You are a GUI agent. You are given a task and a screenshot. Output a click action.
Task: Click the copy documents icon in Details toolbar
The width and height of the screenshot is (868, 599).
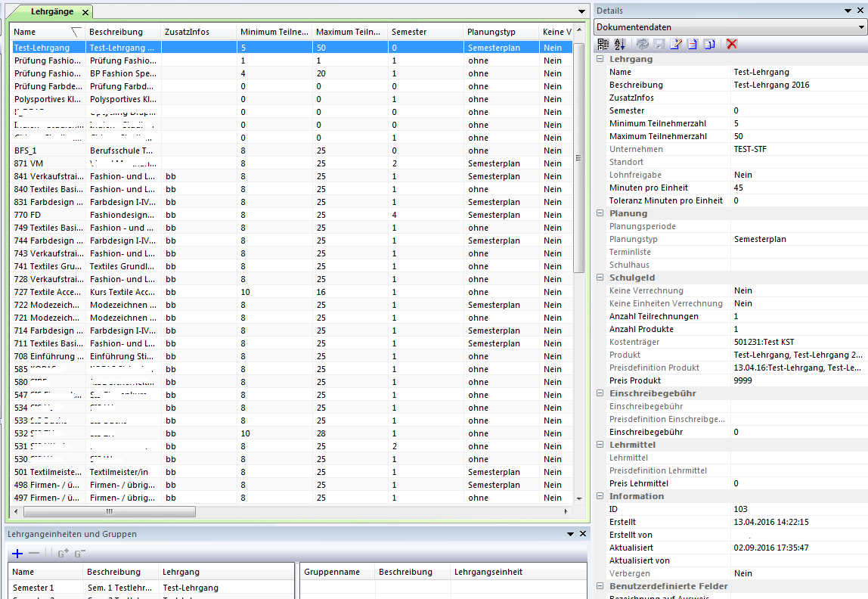tap(708, 44)
